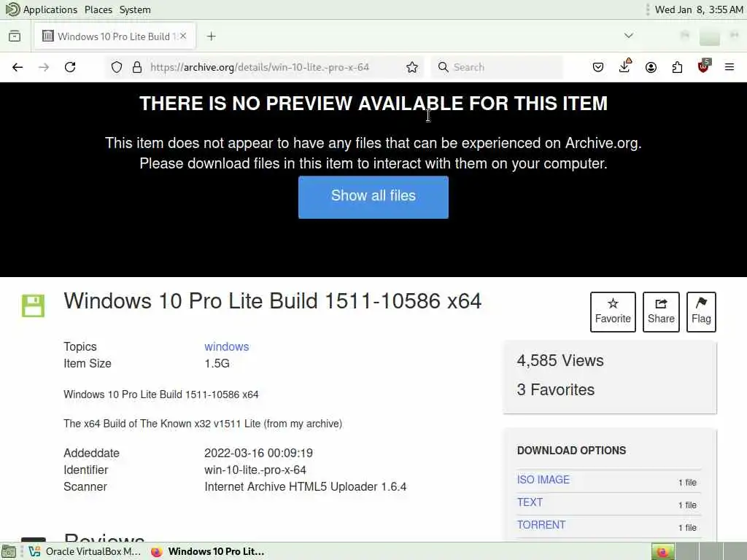This screenshot has height=560, width=747.
Task: Click the Show all files button
Action: (x=373, y=197)
